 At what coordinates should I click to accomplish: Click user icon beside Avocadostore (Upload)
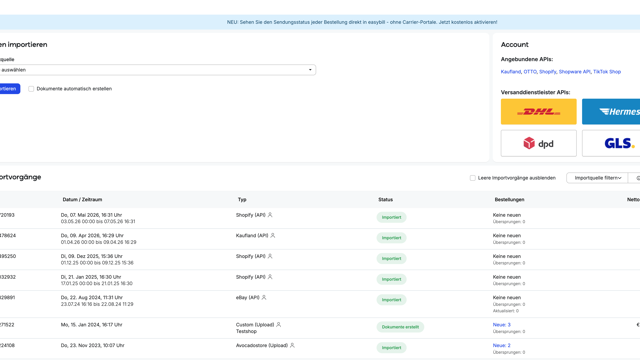(x=292, y=345)
